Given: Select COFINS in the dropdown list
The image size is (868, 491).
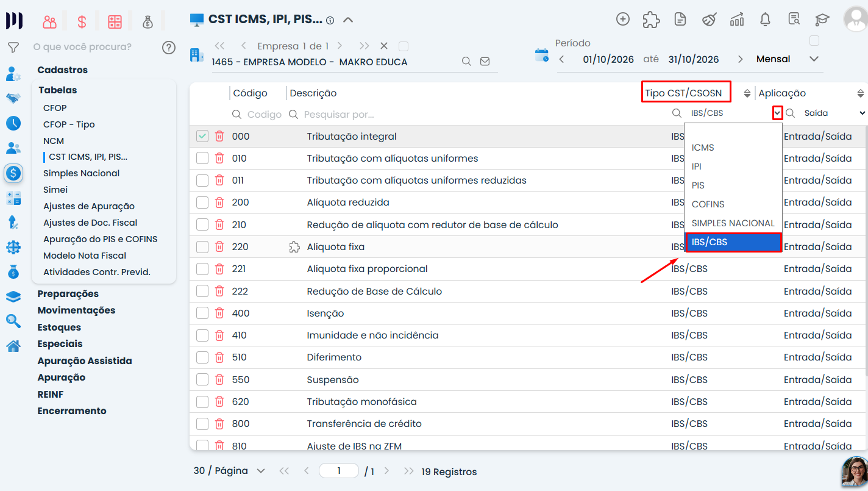Looking at the screenshot, I should [733, 204].
